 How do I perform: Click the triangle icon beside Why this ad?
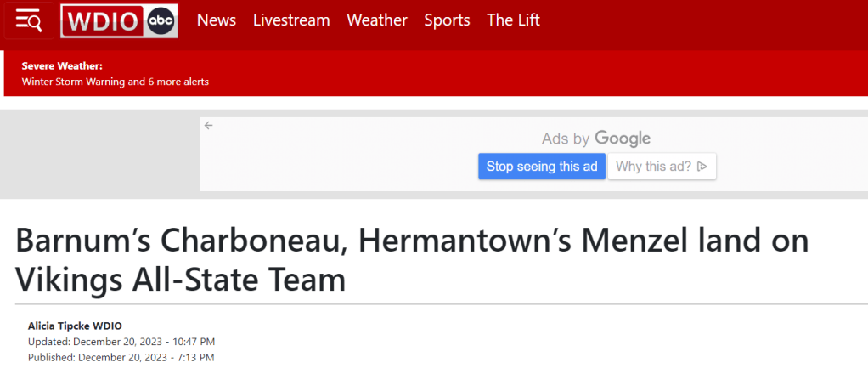[x=702, y=167]
